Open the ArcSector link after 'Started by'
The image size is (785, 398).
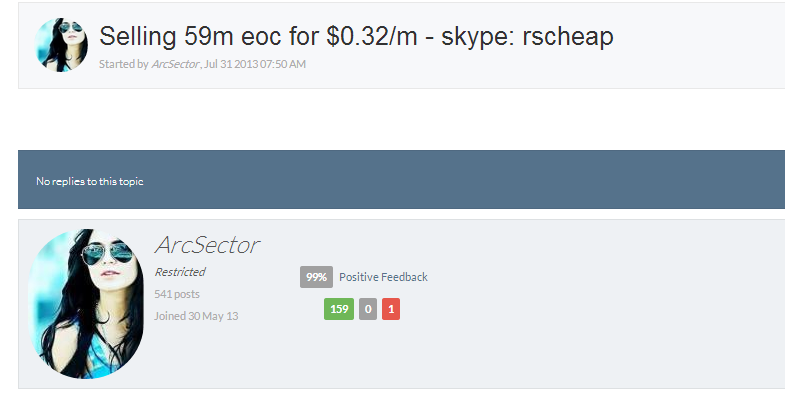click(x=175, y=64)
